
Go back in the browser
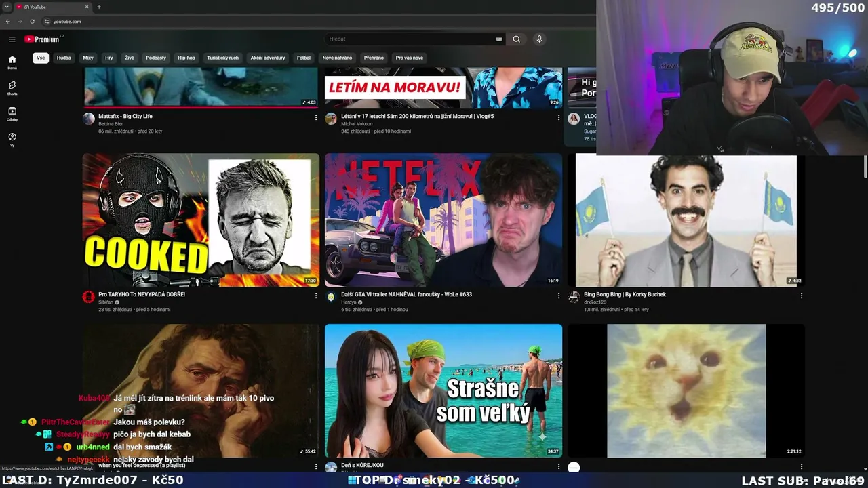(8, 22)
